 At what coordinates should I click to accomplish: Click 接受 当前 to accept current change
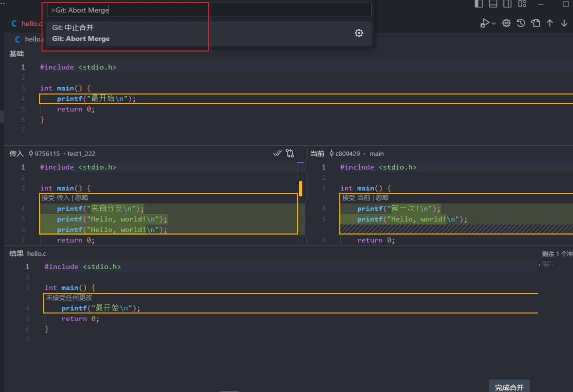coord(356,198)
